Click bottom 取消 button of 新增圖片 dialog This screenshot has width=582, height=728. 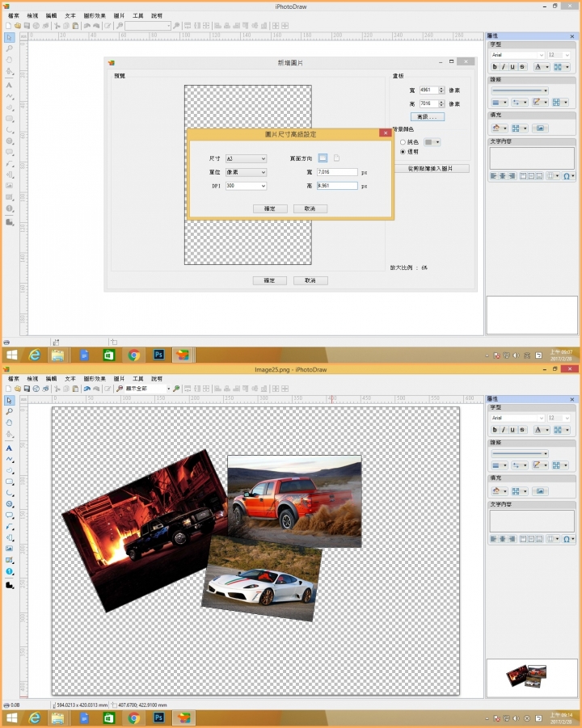point(310,280)
